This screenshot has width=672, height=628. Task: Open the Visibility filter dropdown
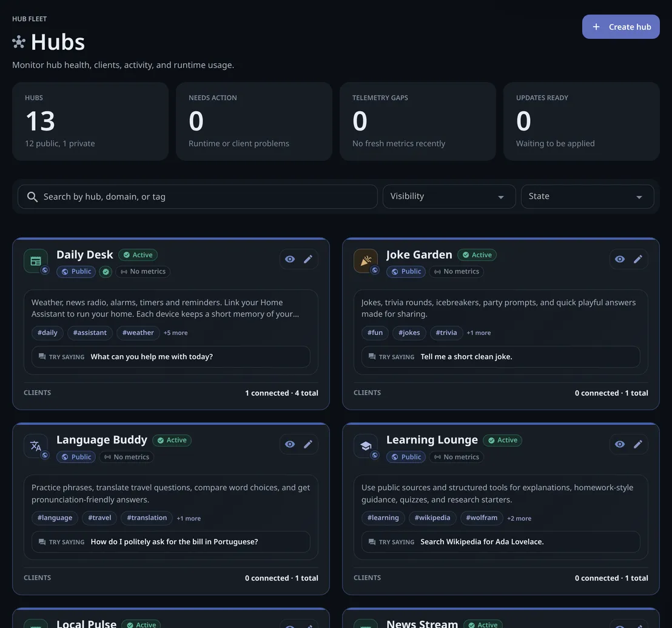tap(449, 197)
